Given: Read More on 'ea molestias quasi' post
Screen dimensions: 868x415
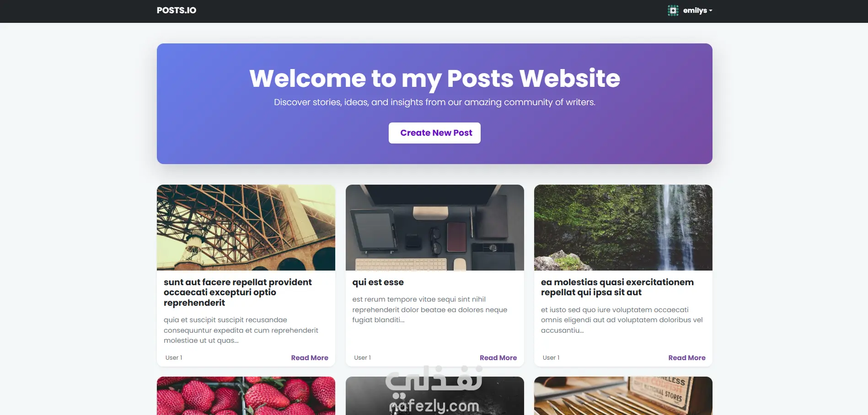Looking at the screenshot, I should point(687,358).
